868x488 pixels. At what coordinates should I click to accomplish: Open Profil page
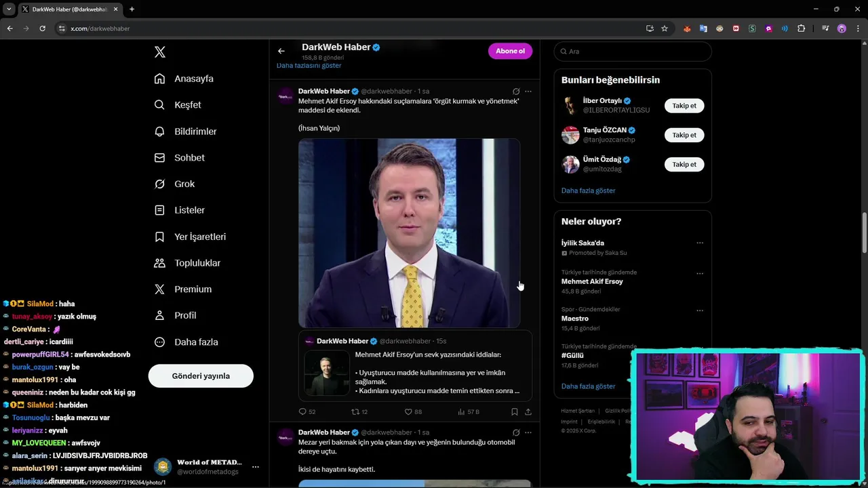[x=175, y=316]
